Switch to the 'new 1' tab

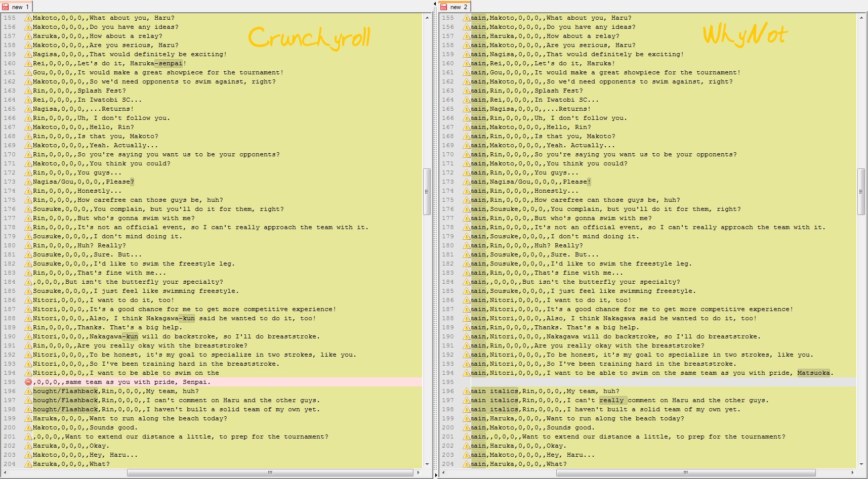(16, 7)
